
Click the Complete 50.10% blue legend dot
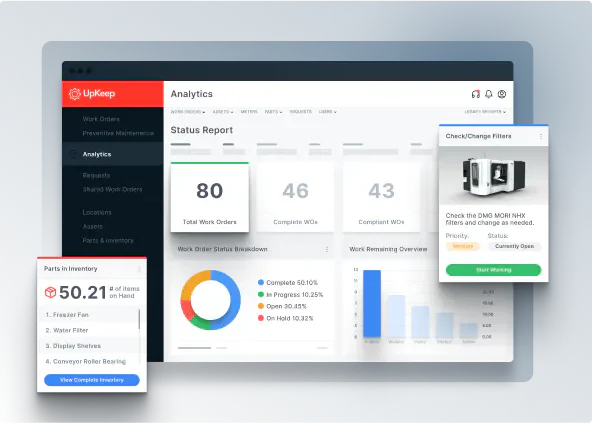(x=261, y=282)
